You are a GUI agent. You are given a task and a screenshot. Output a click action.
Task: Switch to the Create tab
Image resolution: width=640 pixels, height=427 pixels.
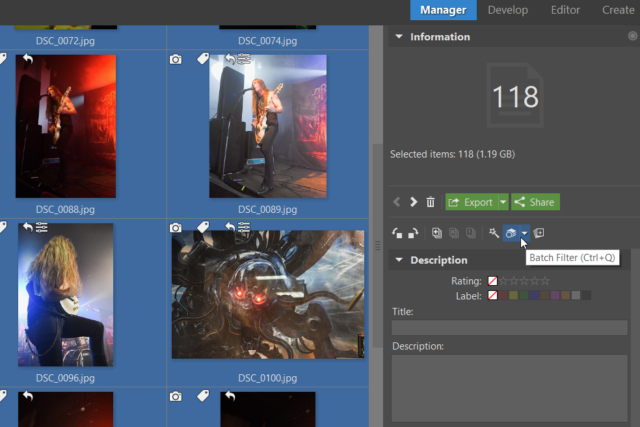(618, 10)
